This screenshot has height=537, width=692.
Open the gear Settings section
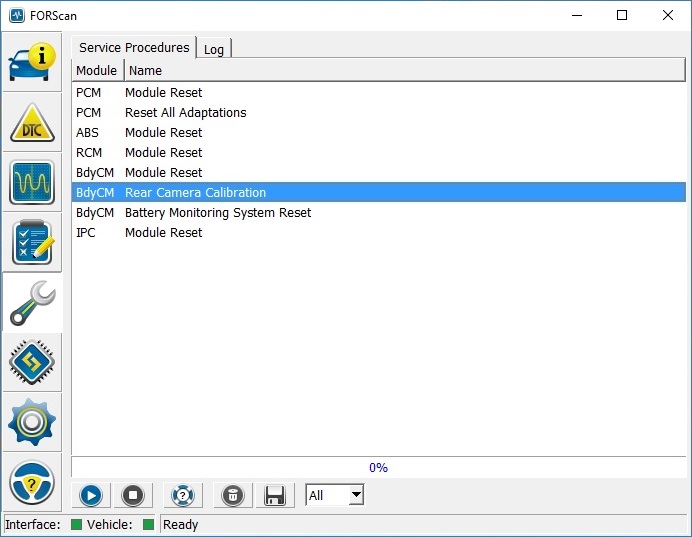pyautogui.click(x=32, y=422)
